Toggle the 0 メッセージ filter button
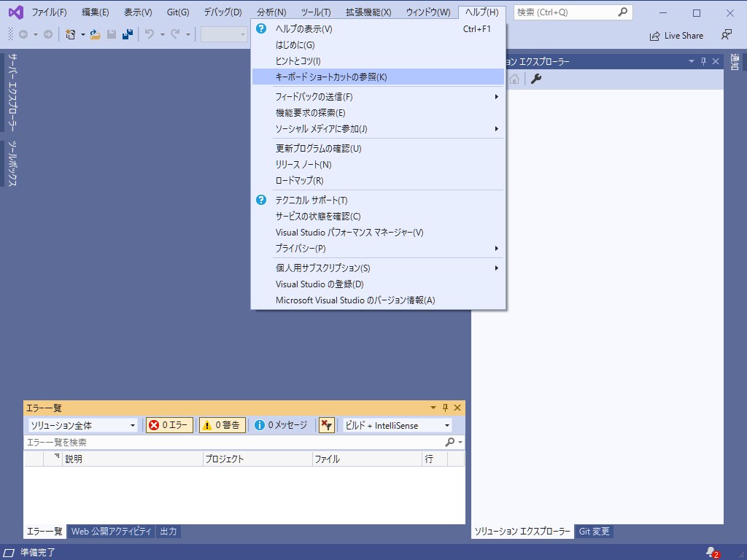747x560 pixels. (x=281, y=425)
